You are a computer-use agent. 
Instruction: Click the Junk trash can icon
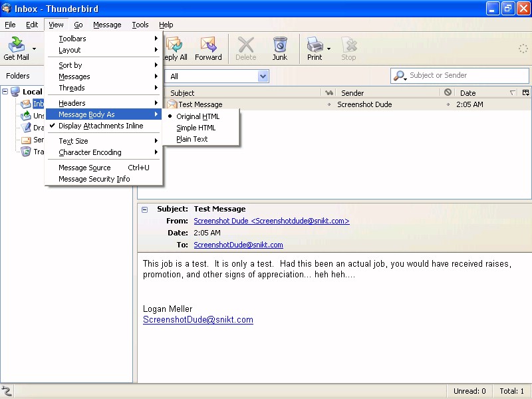(x=280, y=44)
